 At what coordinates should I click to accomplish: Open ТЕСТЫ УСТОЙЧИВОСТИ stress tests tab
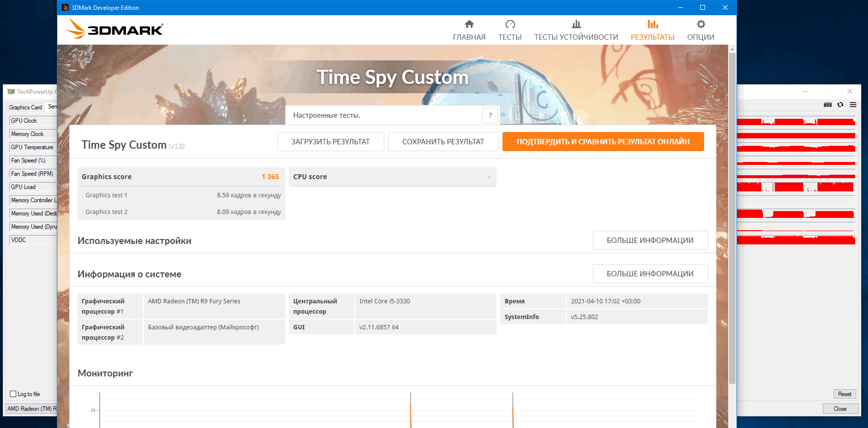(576, 30)
